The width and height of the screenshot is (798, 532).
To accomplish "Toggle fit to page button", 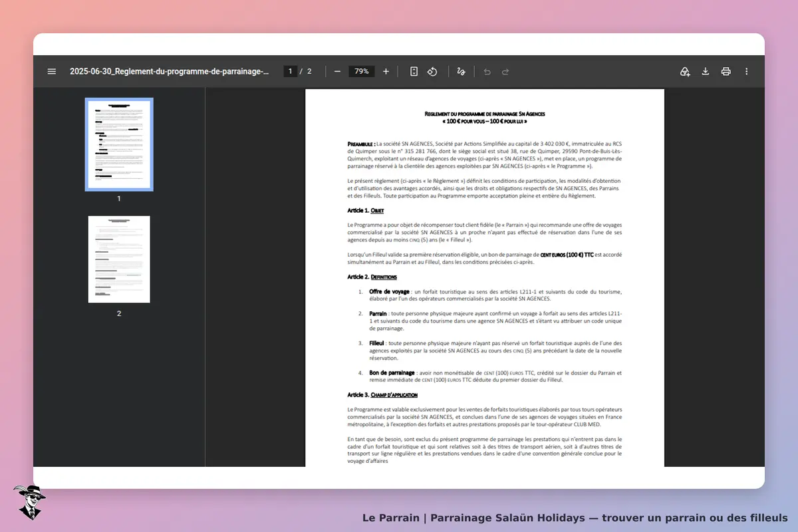I will point(414,71).
